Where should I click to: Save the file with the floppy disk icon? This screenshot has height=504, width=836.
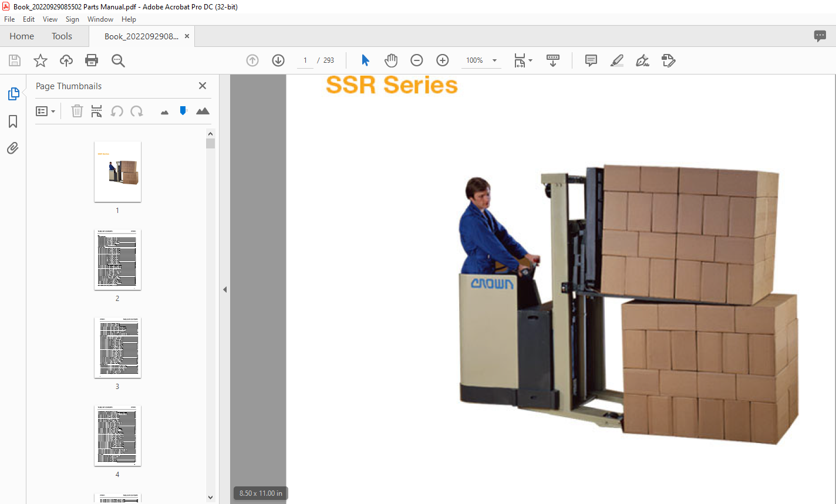pos(15,60)
